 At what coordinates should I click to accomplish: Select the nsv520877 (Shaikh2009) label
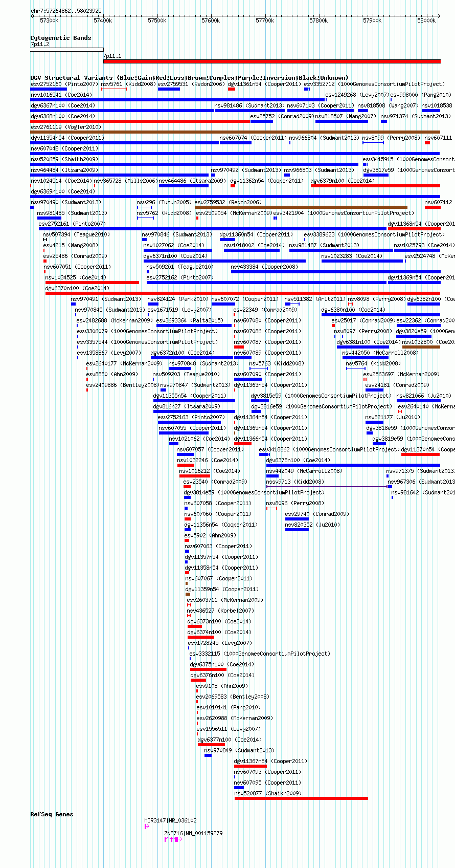coord(268,793)
